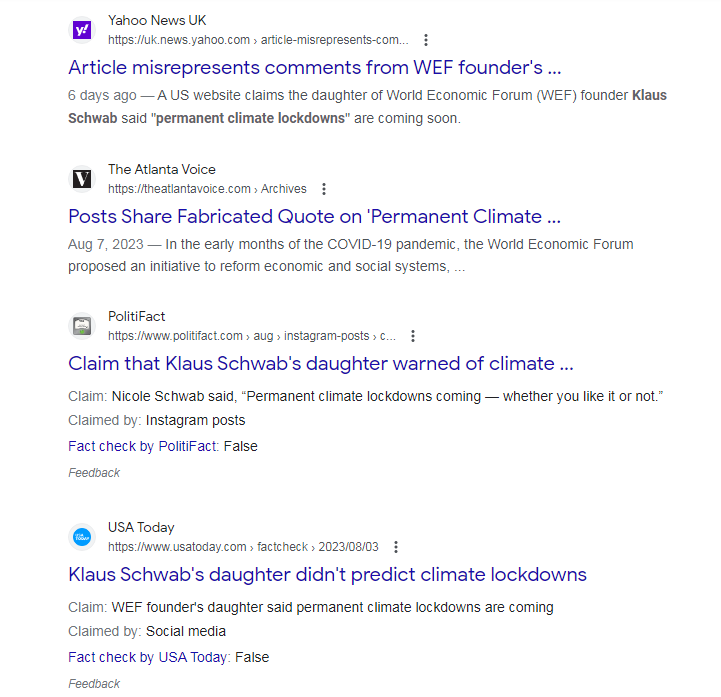Open "Posts Share Fabricated Quote" headline
The image size is (721, 697).
[314, 216]
